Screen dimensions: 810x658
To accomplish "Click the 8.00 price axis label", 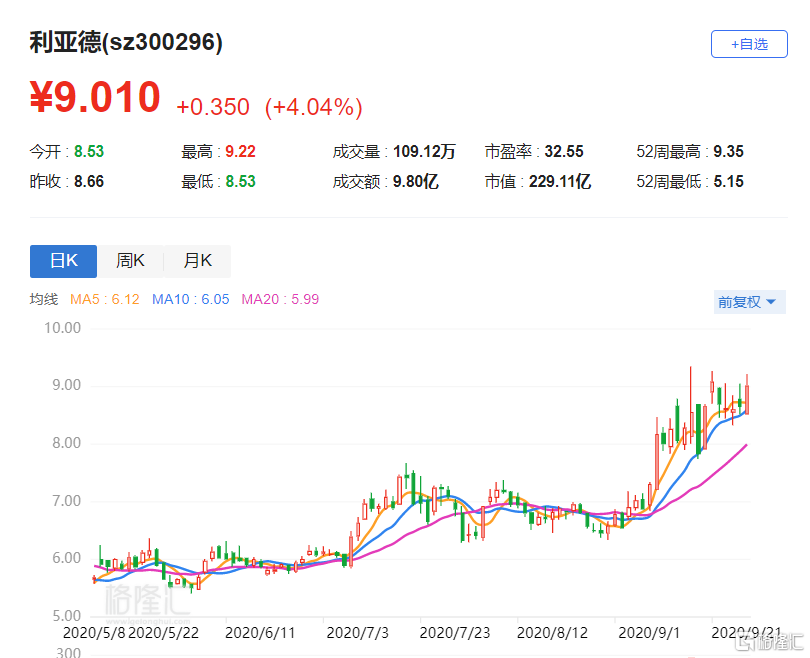I will click(x=67, y=443).
